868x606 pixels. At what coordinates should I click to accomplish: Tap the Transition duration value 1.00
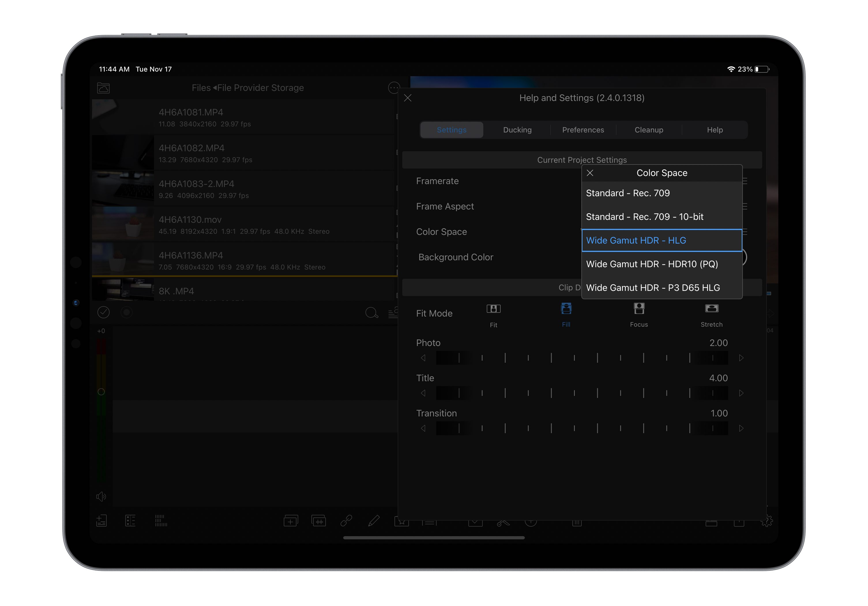pyautogui.click(x=719, y=413)
